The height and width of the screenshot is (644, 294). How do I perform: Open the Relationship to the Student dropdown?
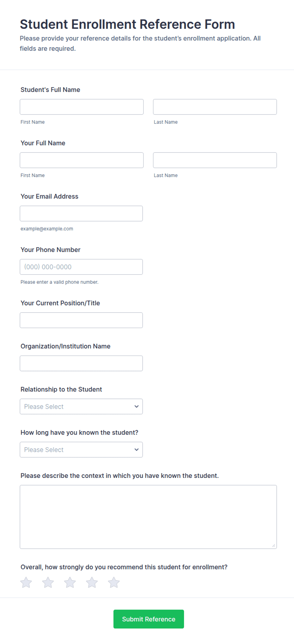point(81,406)
